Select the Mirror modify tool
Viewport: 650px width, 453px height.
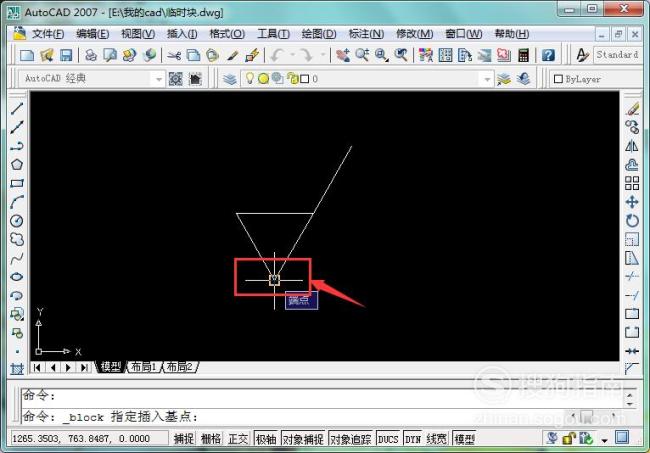pos(632,146)
